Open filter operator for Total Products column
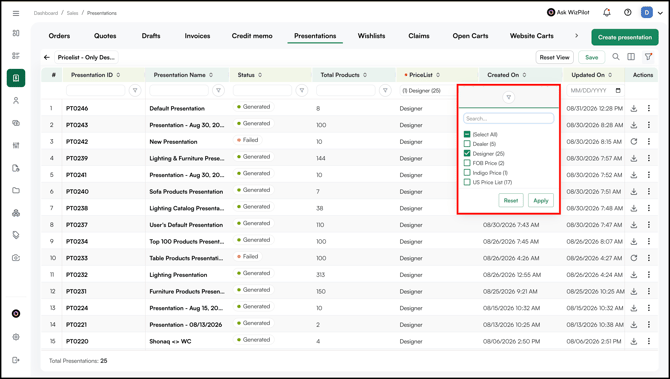This screenshot has height=379, width=670. pyautogui.click(x=385, y=91)
